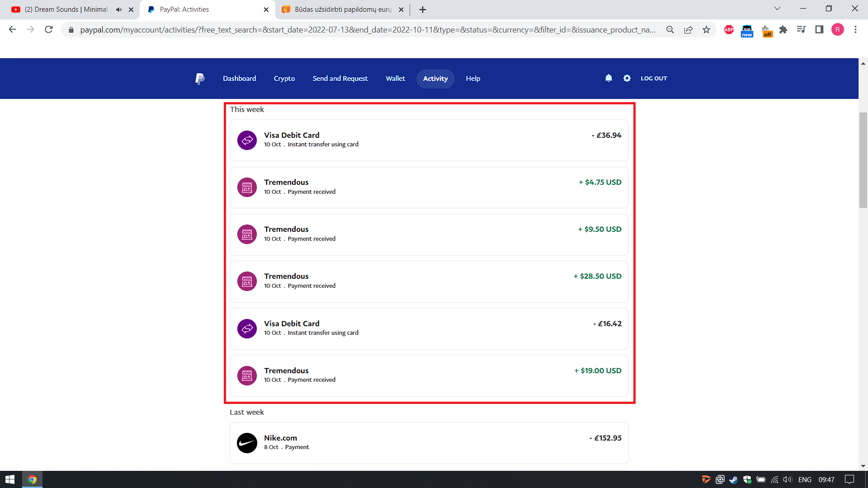This screenshot has width=868, height=488.
Task: Close the Dream Sounds tab
Action: point(131,9)
